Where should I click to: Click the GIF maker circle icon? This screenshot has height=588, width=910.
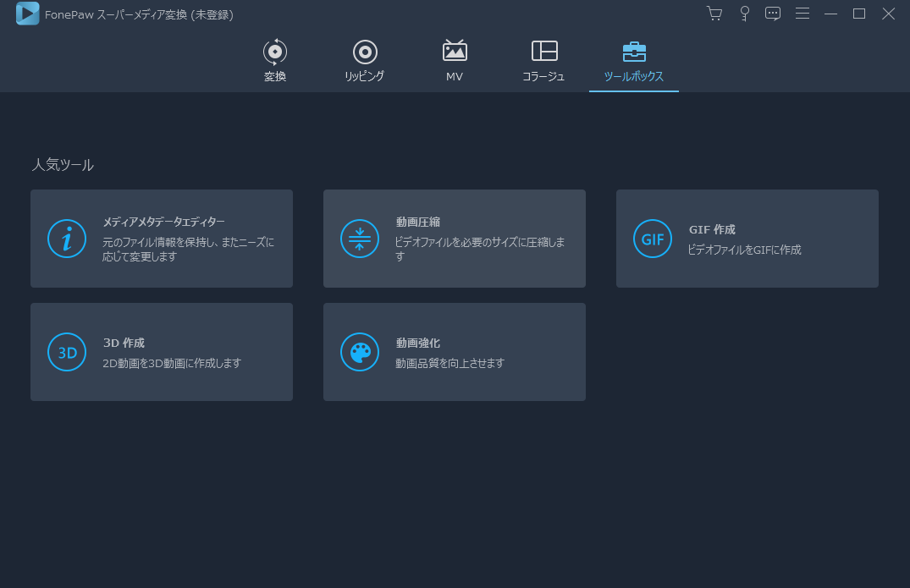point(653,239)
